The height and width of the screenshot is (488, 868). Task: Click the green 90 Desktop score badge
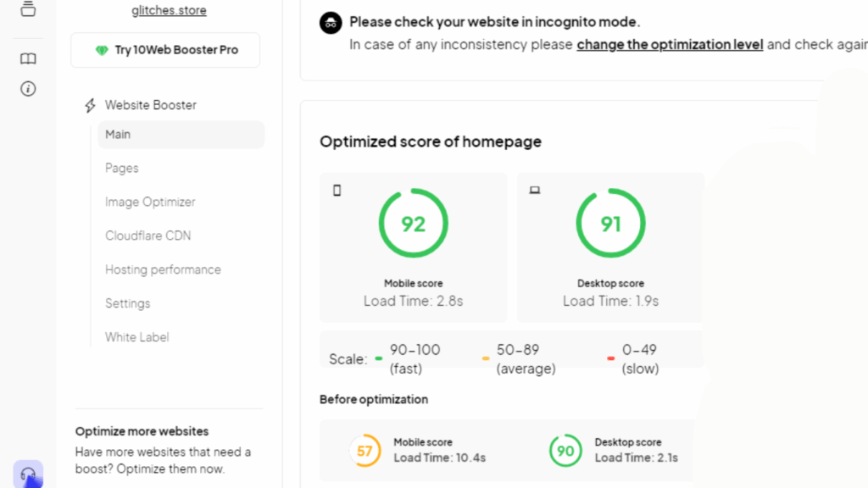point(565,450)
